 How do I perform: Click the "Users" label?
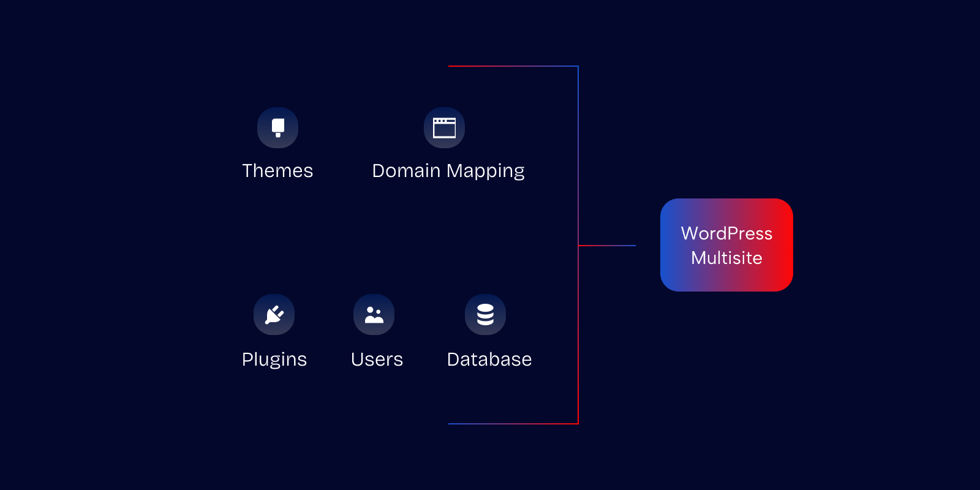point(377,360)
